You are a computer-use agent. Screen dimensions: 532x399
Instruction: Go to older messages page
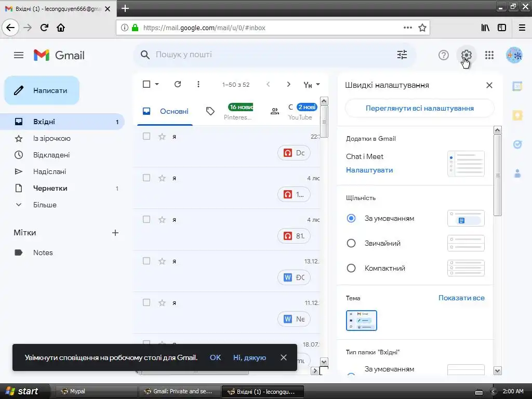[288, 84]
